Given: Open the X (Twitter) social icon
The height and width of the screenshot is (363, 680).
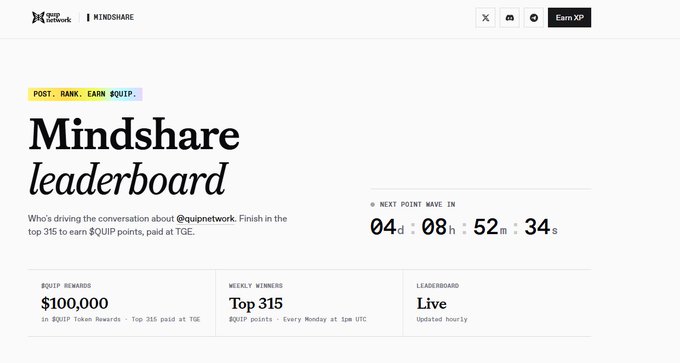Looking at the screenshot, I should click(x=485, y=18).
